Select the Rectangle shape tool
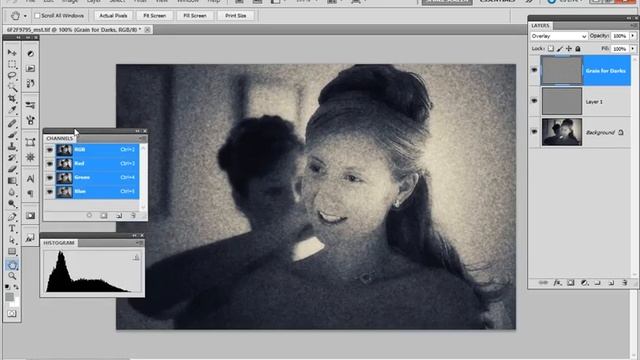 click(12, 251)
